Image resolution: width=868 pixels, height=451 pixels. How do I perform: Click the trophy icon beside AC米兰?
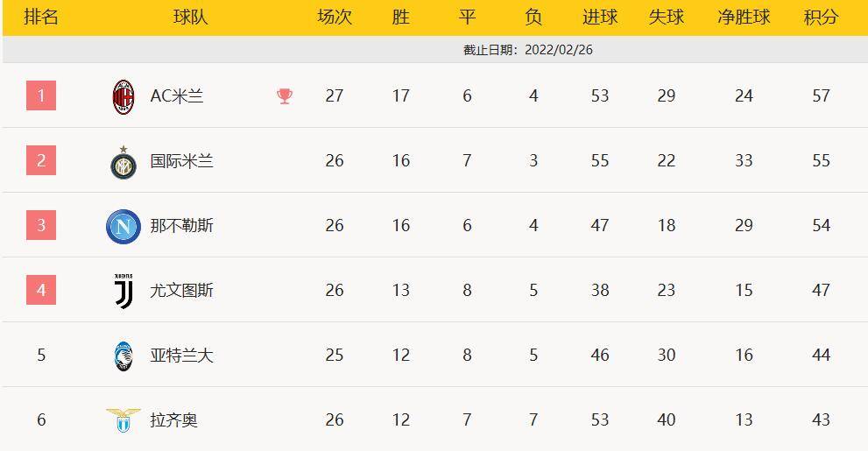click(285, 96)
